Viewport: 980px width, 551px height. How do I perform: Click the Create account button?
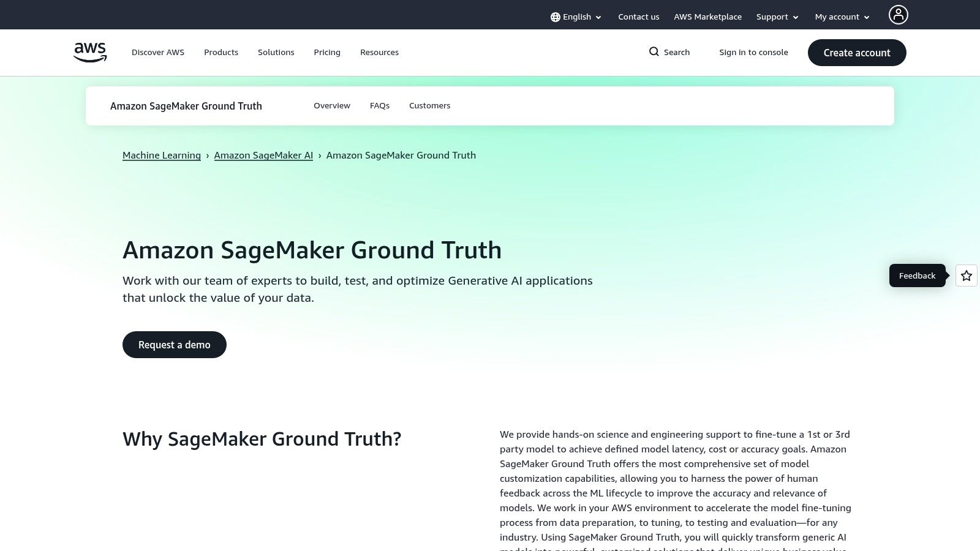[856, 53]
